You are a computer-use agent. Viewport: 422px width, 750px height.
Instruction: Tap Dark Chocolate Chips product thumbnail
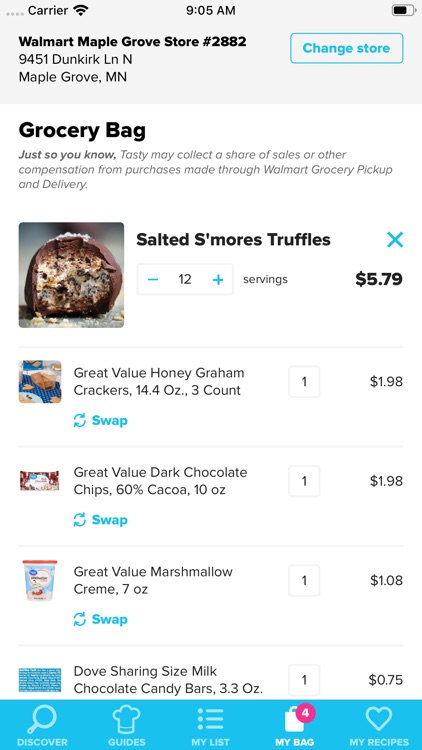(x=40, y=481)
